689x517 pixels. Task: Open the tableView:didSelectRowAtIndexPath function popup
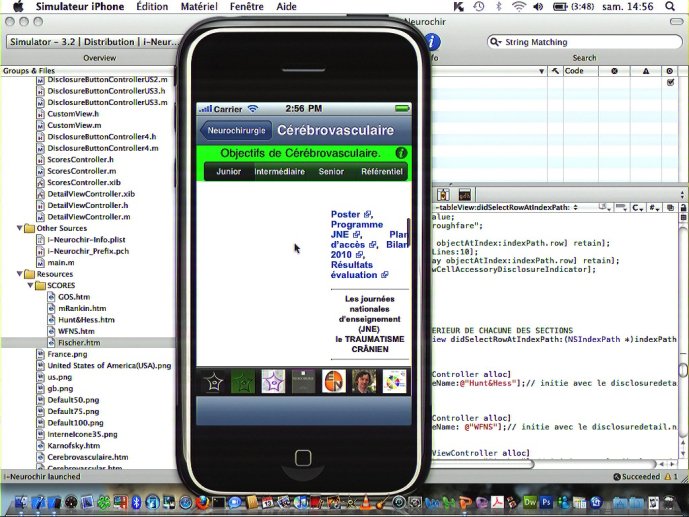click(x=506, y=207)
